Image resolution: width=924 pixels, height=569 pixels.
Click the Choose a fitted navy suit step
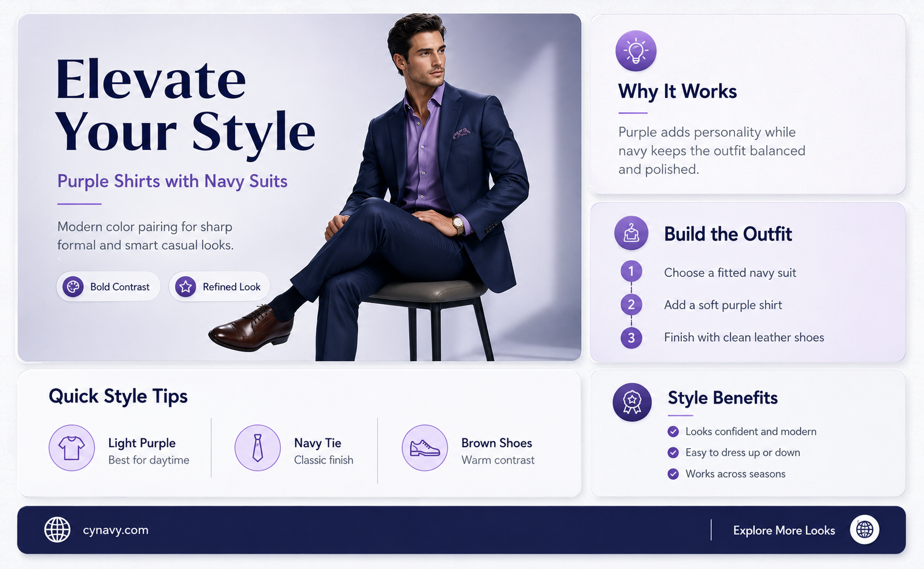[730, 273]
